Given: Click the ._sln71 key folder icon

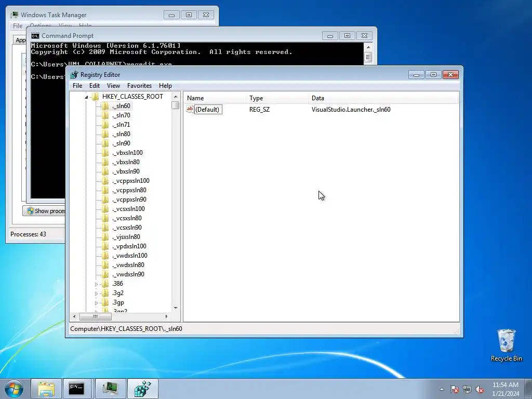Looking at the screenshot, I should click(105, 125).
